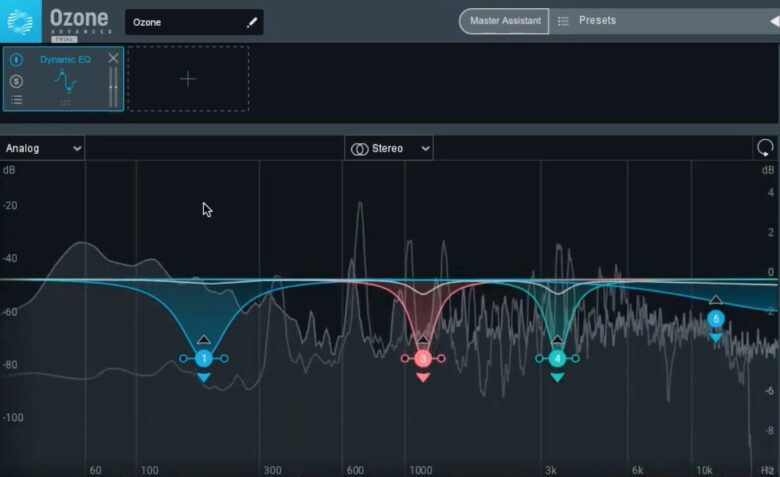Click the Ozone preset name field
This screenshot has height=477, width=780.
coord(194,22)
